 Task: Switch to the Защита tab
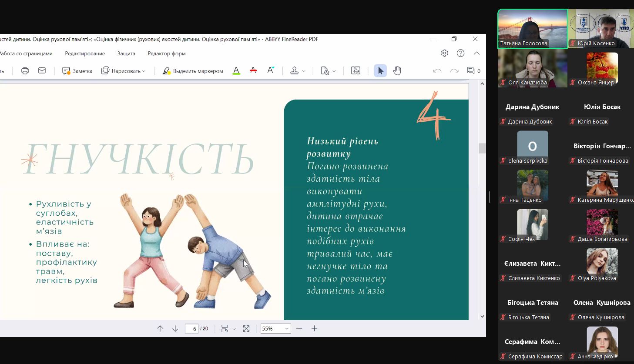coord(126,53)
